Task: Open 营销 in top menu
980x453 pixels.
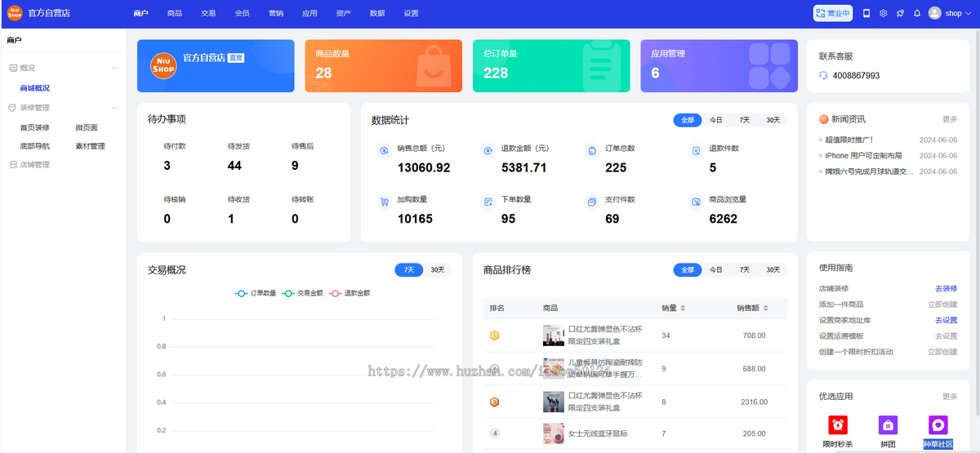Action: coord(275,13)
